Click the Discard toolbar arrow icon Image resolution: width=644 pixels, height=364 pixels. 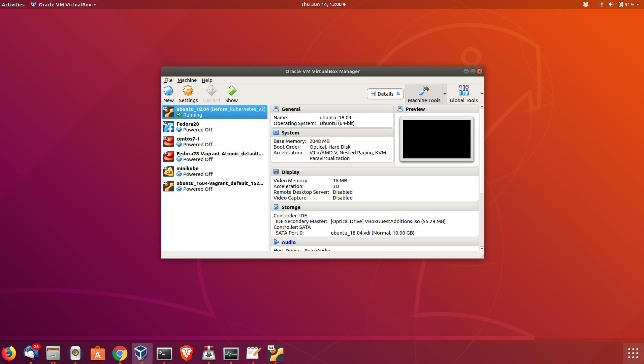point(211,91)
